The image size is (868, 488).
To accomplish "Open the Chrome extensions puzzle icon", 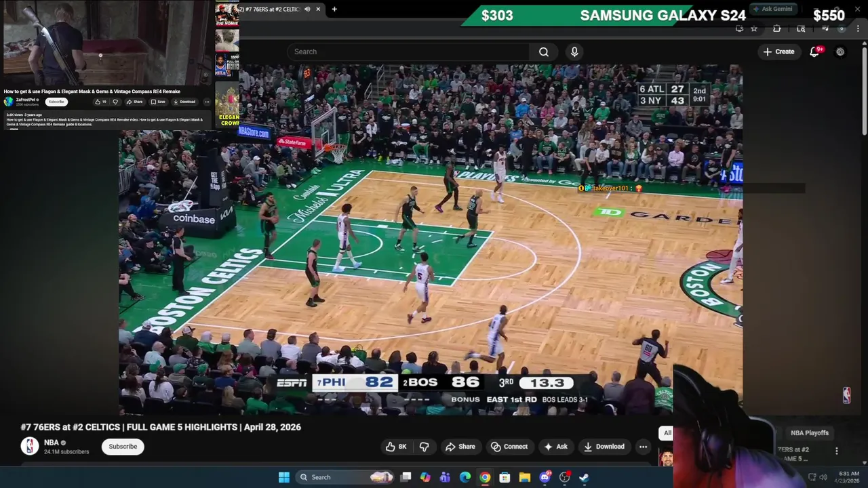I will coord(777,28).
